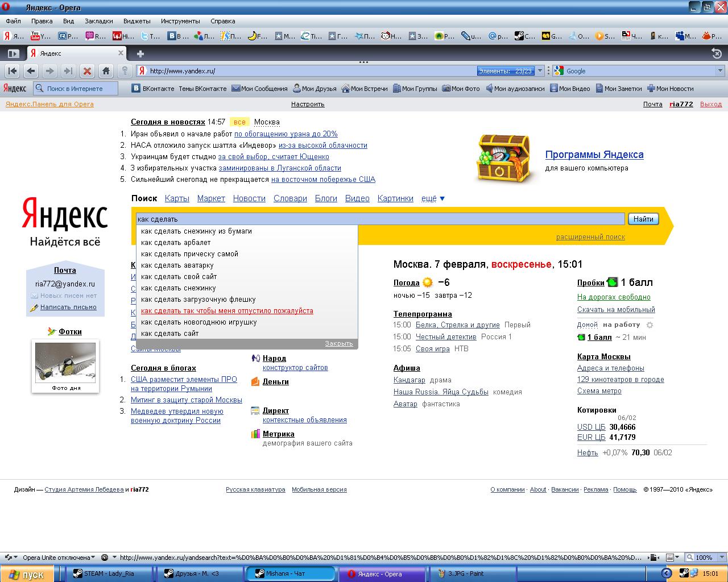Click the route settings gear icon
Image resolution: width=728 pixels, height=582 pixels.
point(650,325)
